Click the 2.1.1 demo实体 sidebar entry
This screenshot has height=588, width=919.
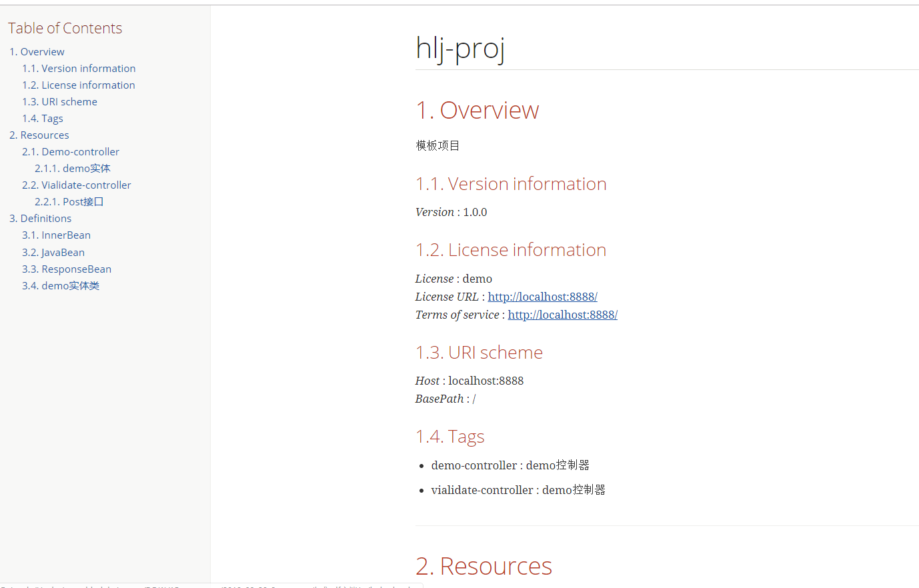pos(73,169)
